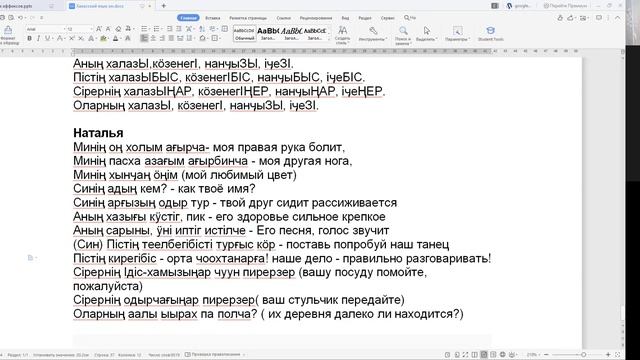Open the Вид ribbon tab
The image size is (640, 360).
[345, 18]
